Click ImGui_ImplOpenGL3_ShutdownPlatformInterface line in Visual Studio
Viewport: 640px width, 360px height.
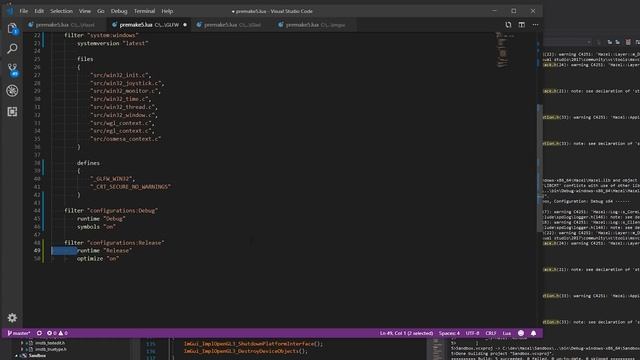253,344
